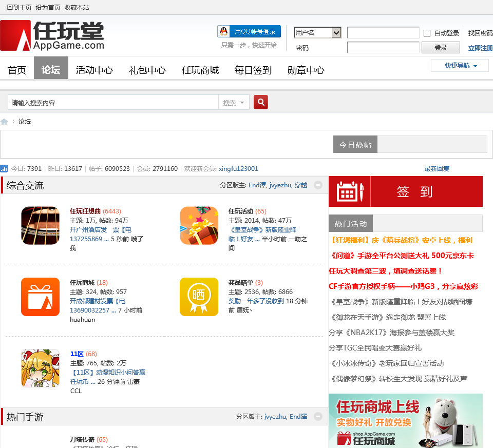Open the 任玩活动 forum title link
Screen dimensions: 493x448
point(240,211)
